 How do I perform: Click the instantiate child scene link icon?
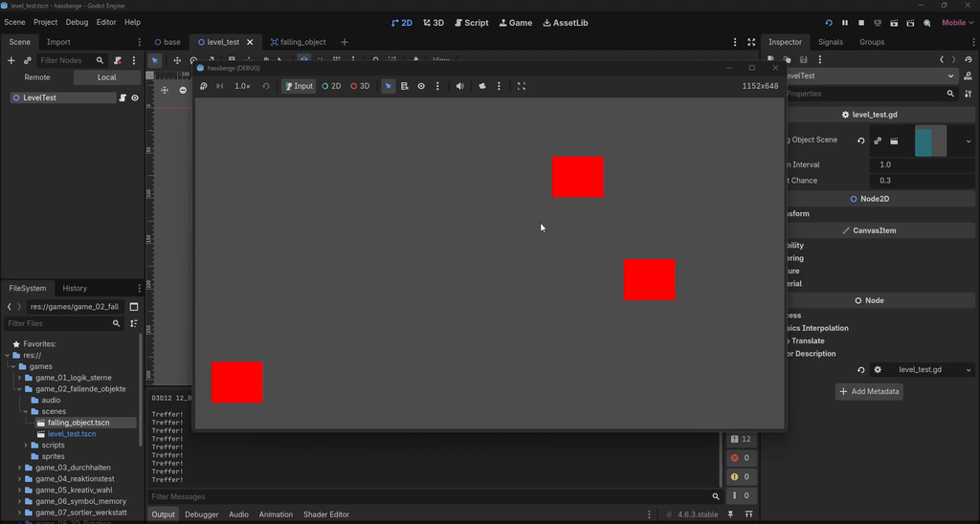[x=28, y=60]
